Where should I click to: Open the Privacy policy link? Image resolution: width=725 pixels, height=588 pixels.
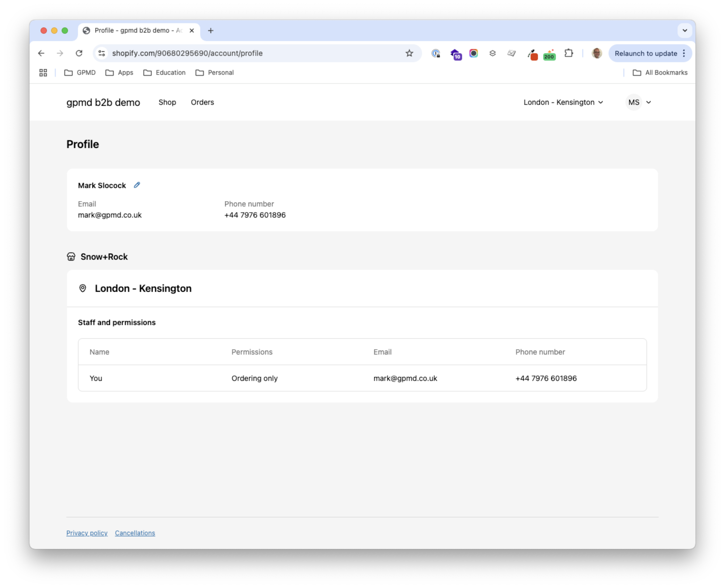click(87, 533)
